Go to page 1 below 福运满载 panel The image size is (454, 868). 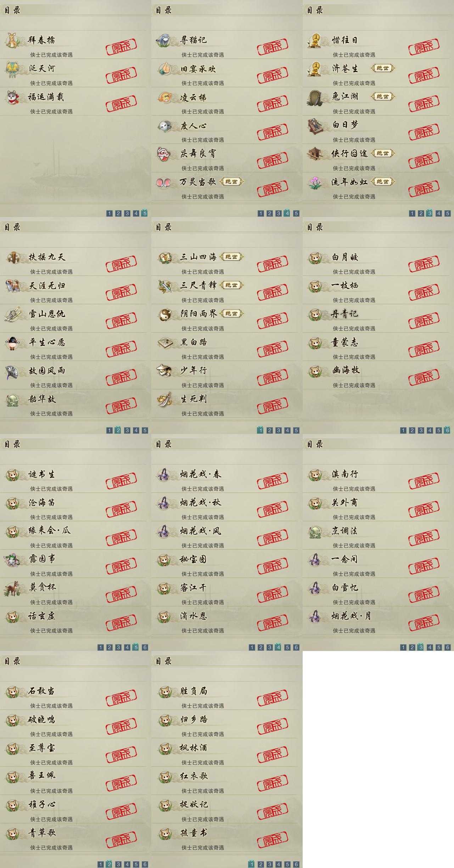pyautogui.click(x=110, y=213)
